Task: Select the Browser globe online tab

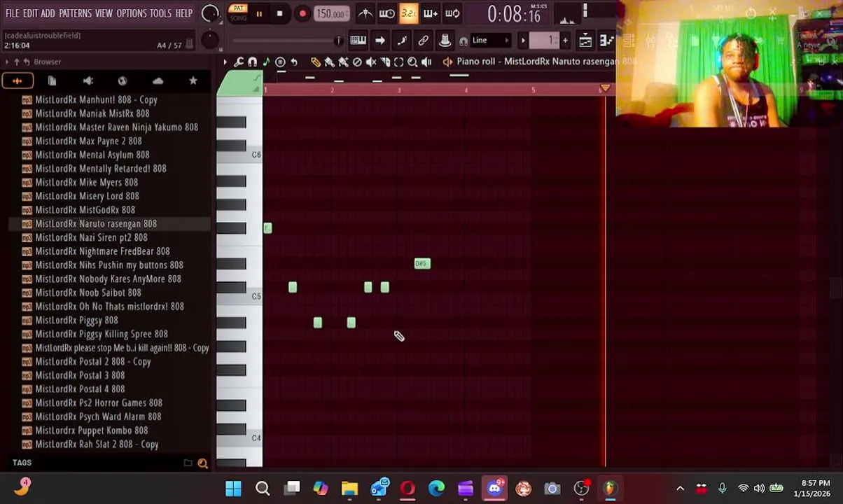Action: tap(123, 81)
